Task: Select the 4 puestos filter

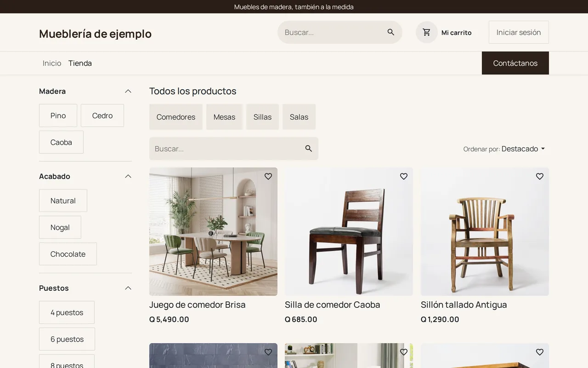Action: point(67,312)
